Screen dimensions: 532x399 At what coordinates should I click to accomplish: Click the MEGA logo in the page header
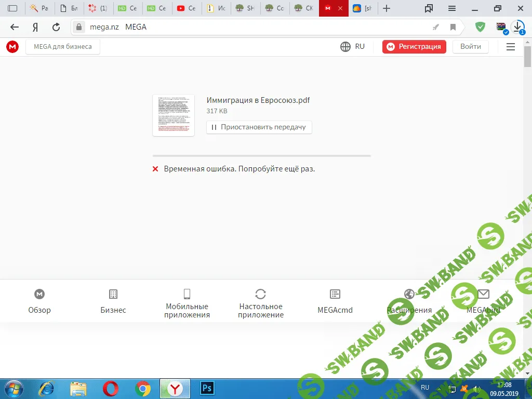(12, 47)
